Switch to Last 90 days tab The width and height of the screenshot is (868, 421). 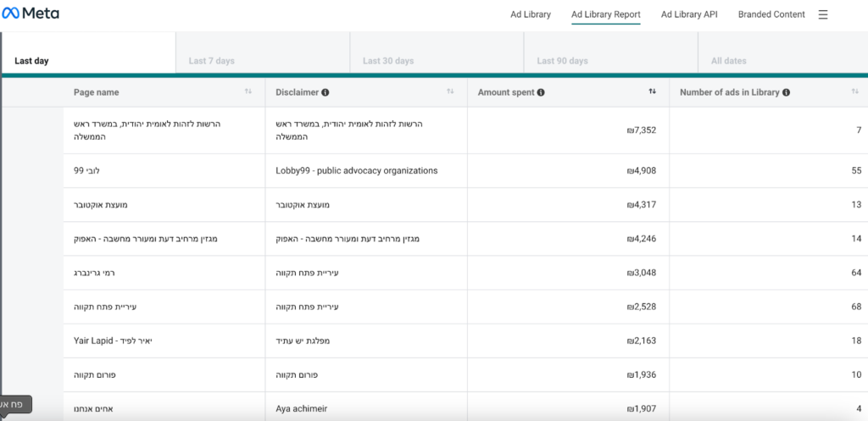pos(562,61)
